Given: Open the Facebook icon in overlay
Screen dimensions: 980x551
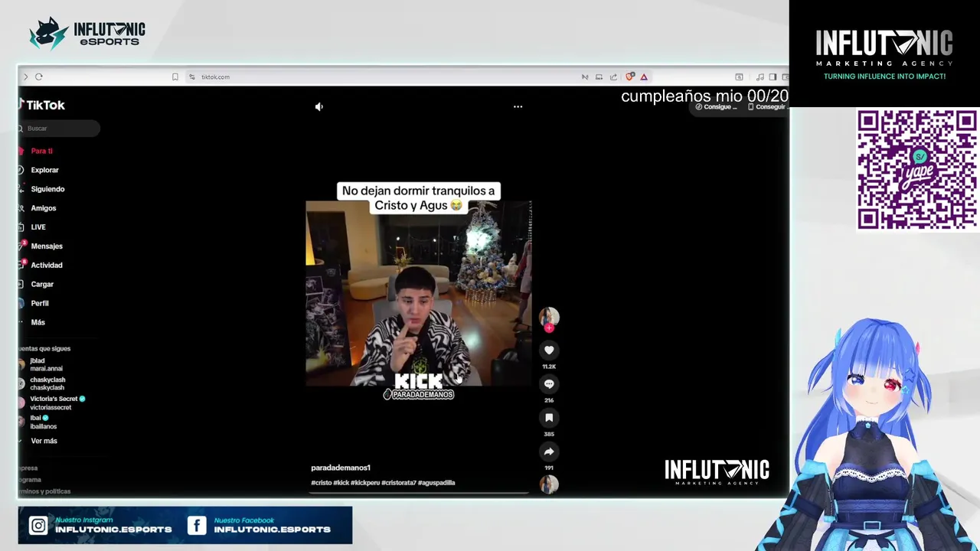Looking at the screenshot, I should pyautogui.click(x=197, y=525).
